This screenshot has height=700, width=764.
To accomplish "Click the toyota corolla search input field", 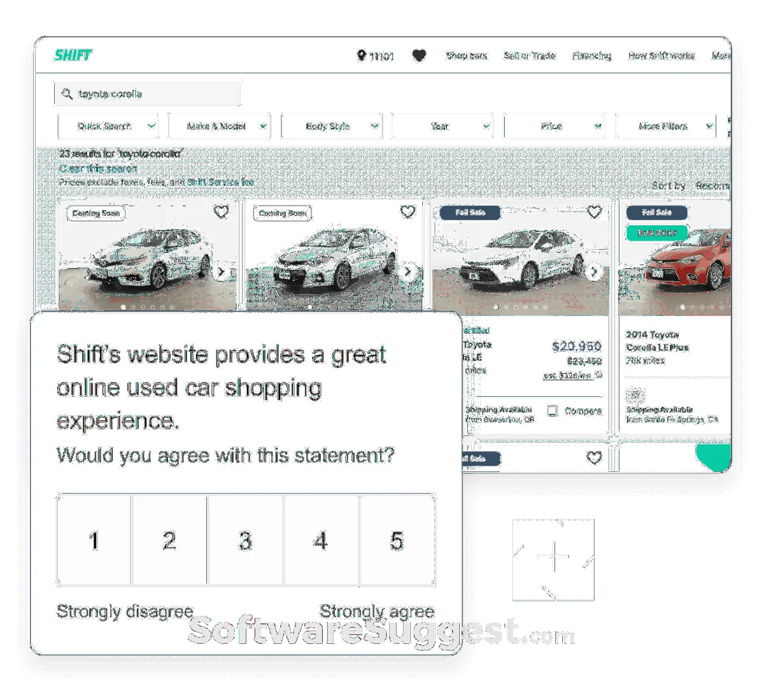I will [146, 94].
